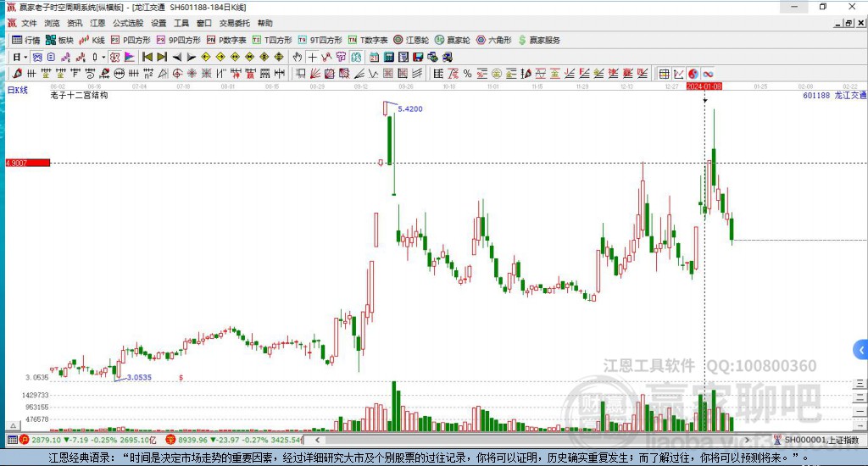The image size is (868, 466).
Task: Open the 六角形 hexagon tool
Action: pyautogui.click(x=494, y=40)
